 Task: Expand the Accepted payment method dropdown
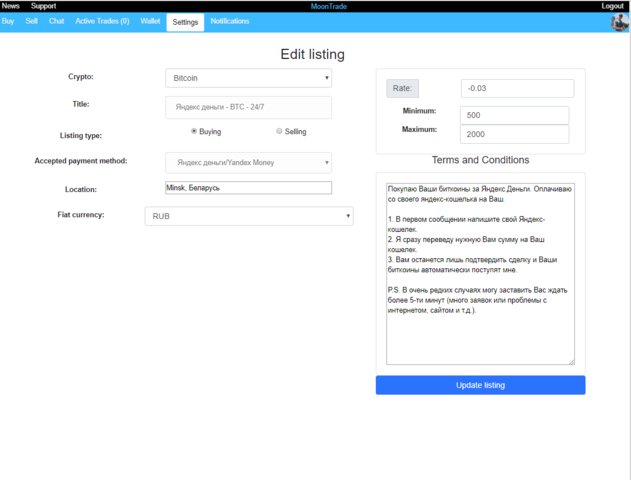pyautogui.click(x=248, y=162)
